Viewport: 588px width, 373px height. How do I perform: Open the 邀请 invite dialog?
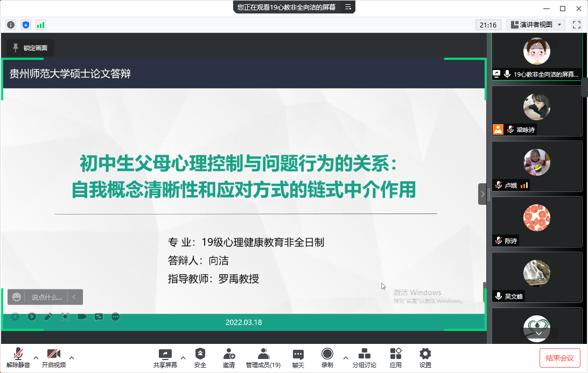(229, 358)
